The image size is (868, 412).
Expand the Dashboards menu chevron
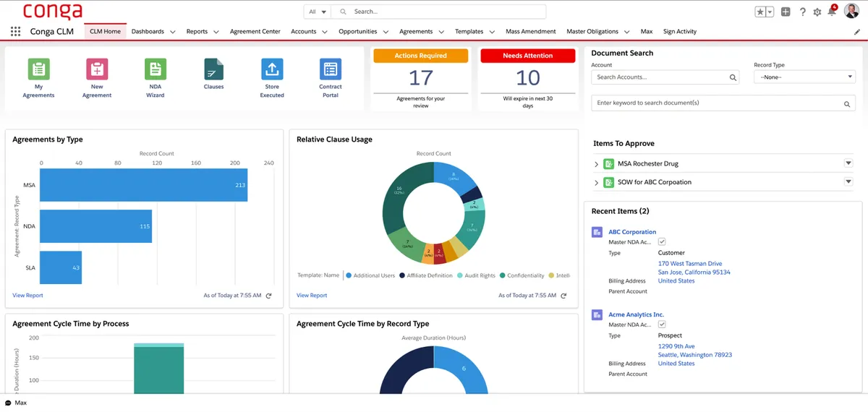(x=173, y=32)
